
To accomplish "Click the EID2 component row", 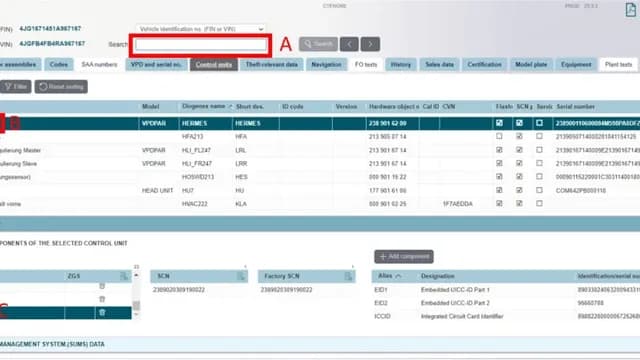I will point(505,303).
